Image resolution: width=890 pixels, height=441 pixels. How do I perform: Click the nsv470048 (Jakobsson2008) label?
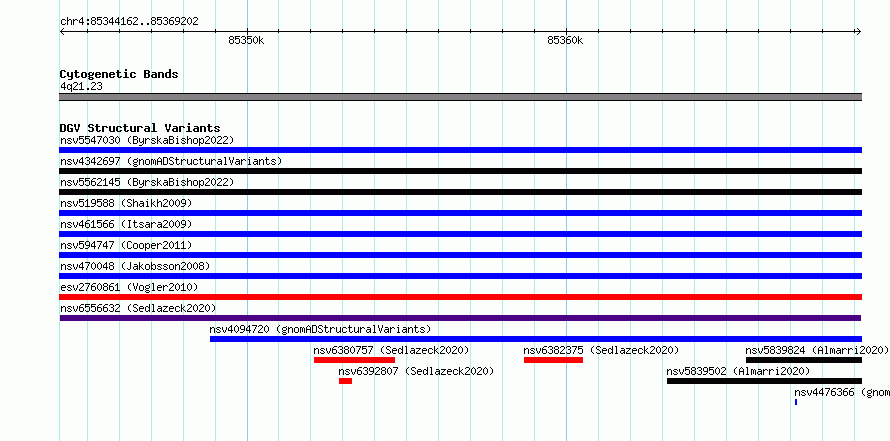pyautogui.click(x=135, y=266)
